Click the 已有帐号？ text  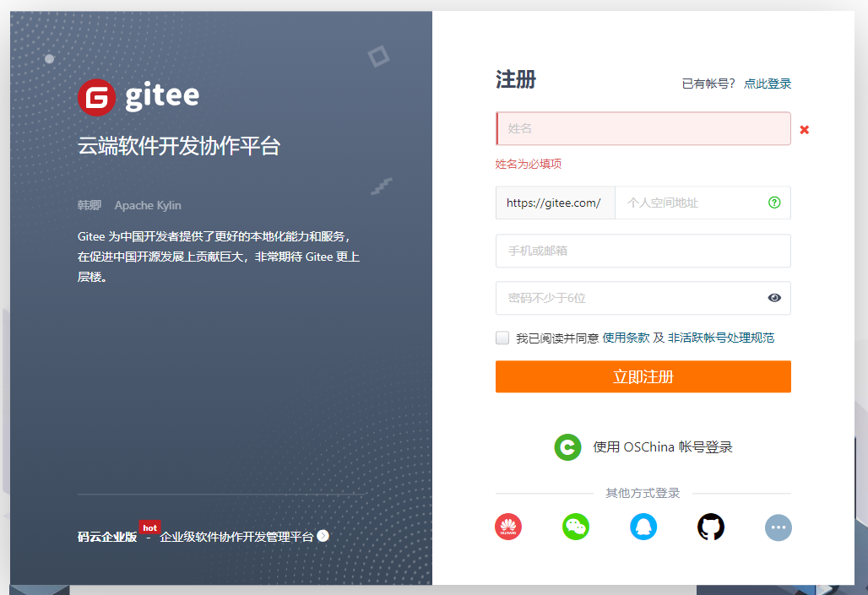pyautogui.click(x=708, y=84)
